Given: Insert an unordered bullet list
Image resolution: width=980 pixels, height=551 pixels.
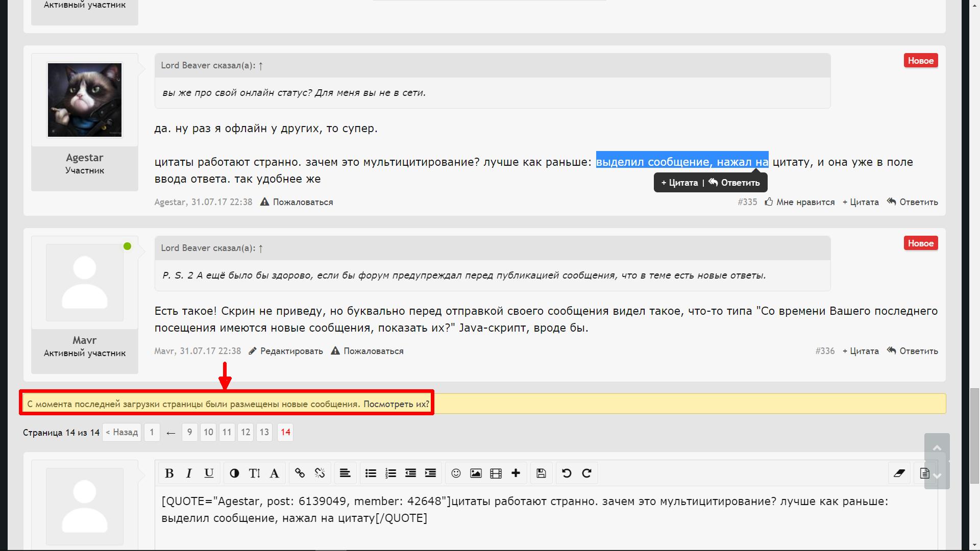Looking at the screenshot, I should [371, 473].
